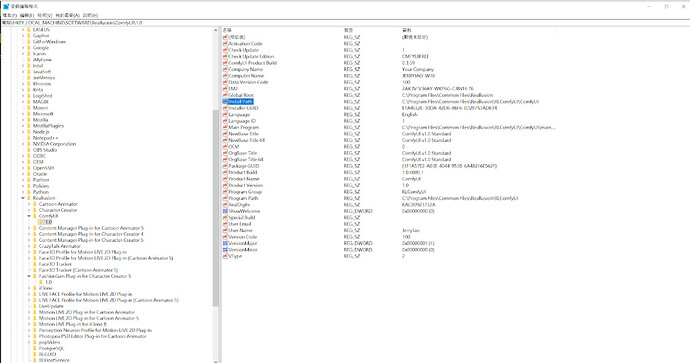Image resolution: width=690 pixels, height=363 pixels.
Task: Click the folder icon of the Microsoft key
Action: 29,114
